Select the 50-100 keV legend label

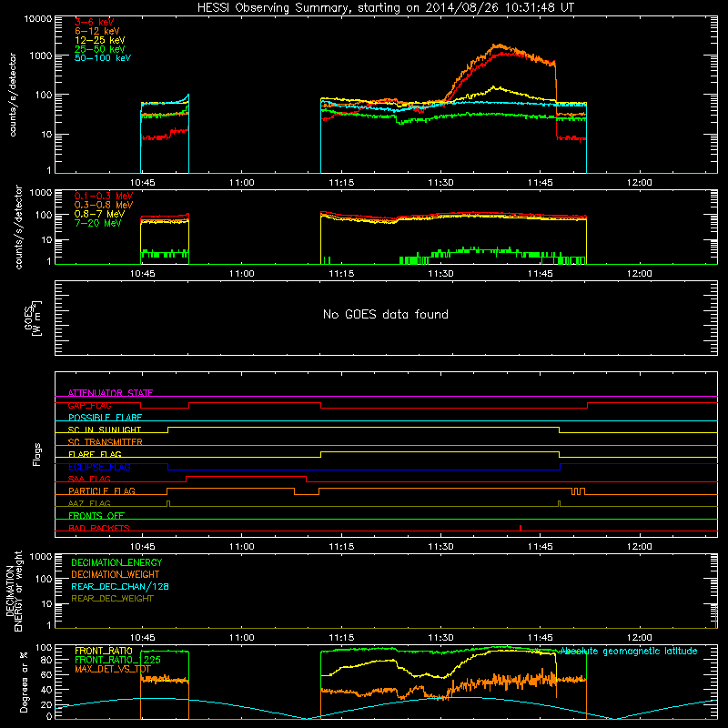(x=103, y=58)
